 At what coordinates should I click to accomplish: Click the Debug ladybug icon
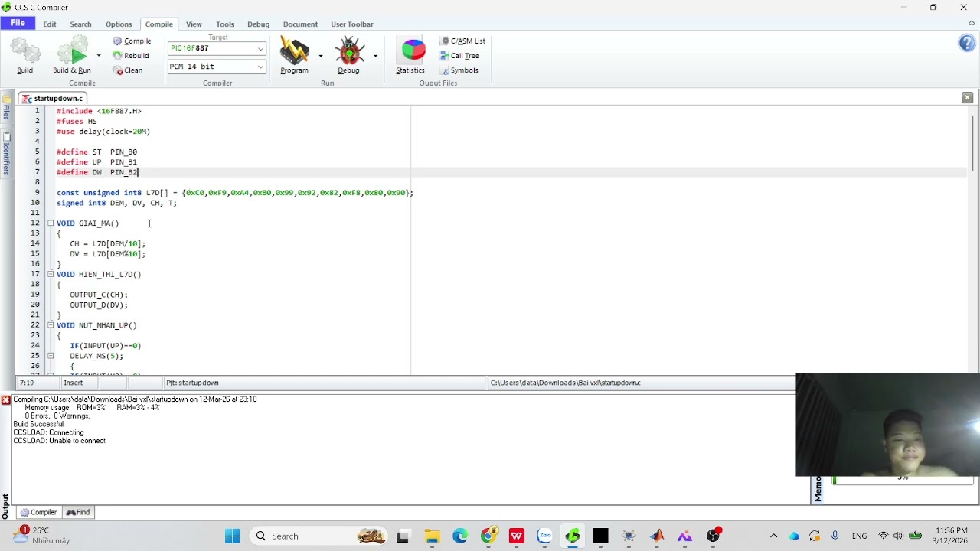349,53
